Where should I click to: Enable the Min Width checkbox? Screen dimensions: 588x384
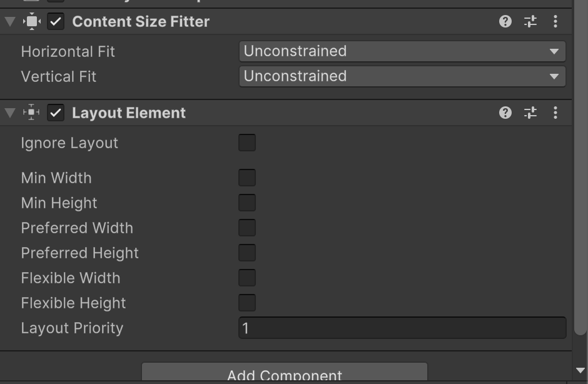(247, 178)
